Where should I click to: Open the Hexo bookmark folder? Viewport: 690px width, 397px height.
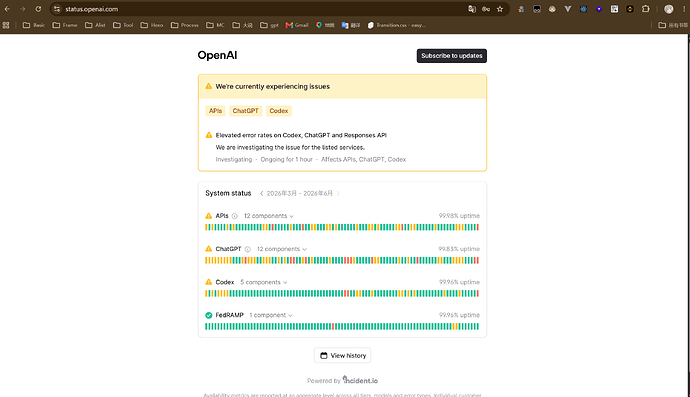[x=152, y=25]
